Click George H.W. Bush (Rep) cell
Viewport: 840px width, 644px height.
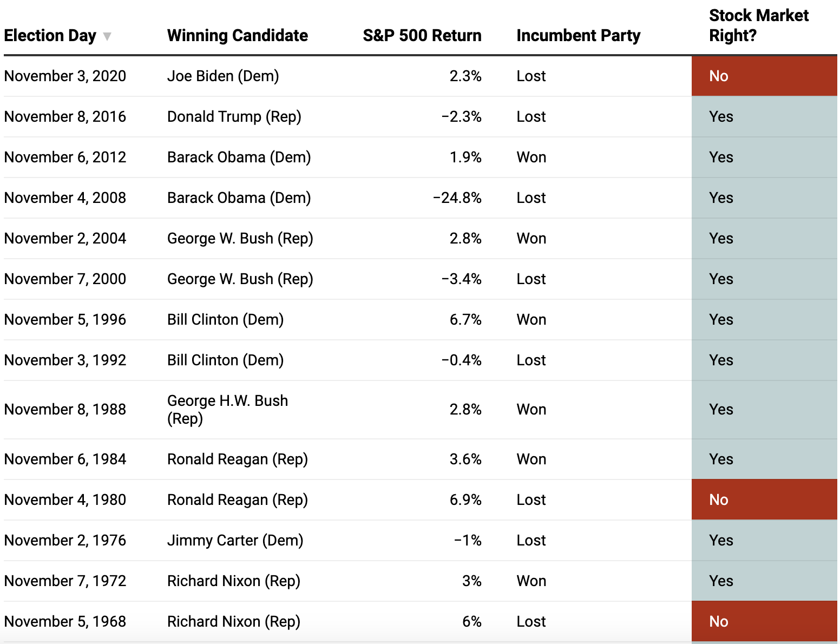[227, 410]
